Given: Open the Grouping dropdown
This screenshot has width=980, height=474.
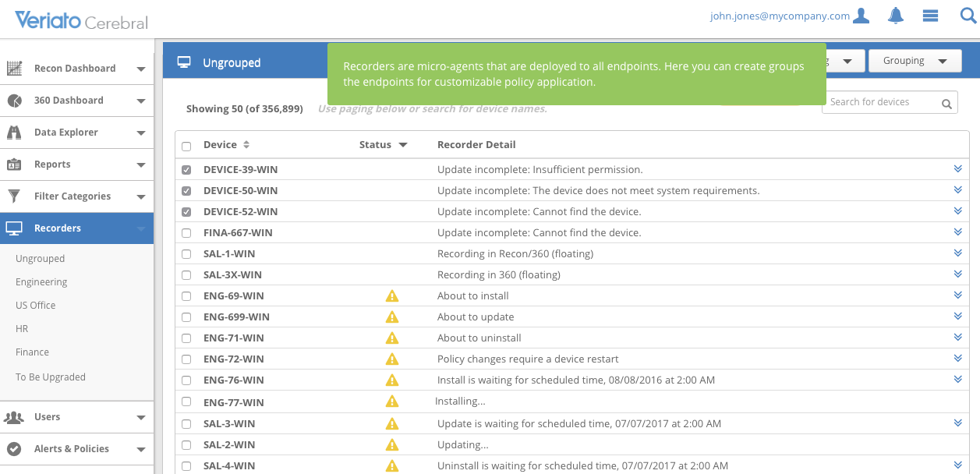Looking at the screenshot, I should click(915, 61).
